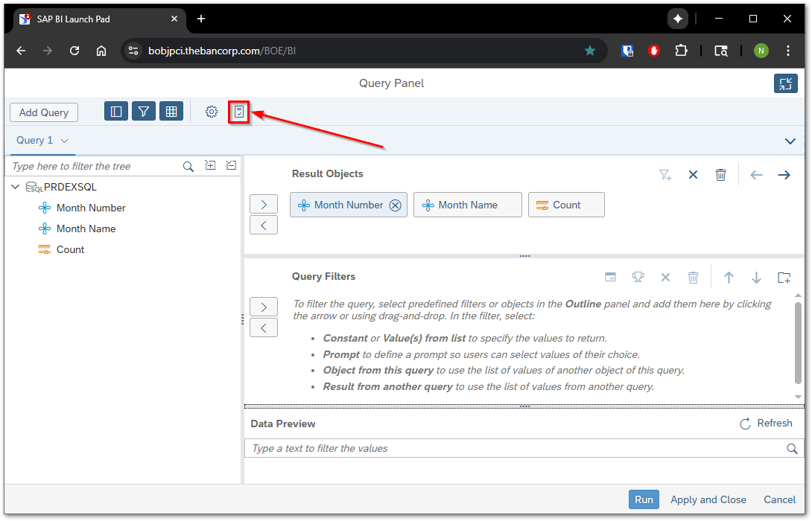Click the data preview filter text field
Viewport: 812px width, 521px height.
click(x=514, y=448)
